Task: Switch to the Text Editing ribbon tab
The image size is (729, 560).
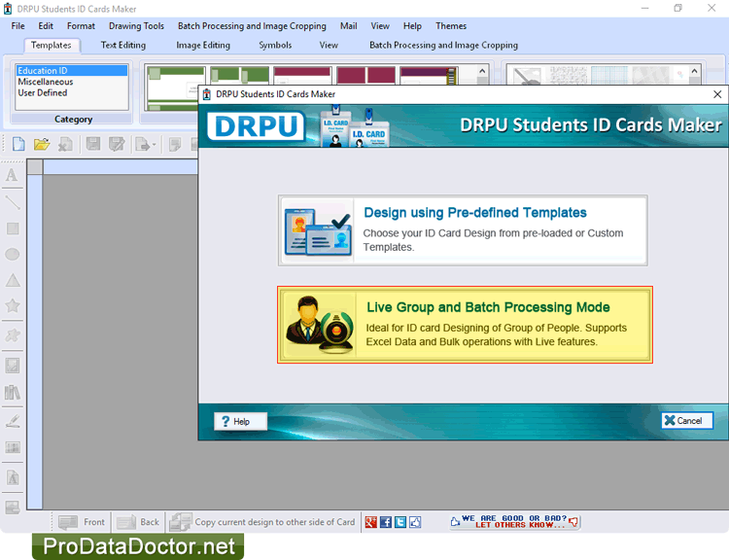Action: click(123, 45)
